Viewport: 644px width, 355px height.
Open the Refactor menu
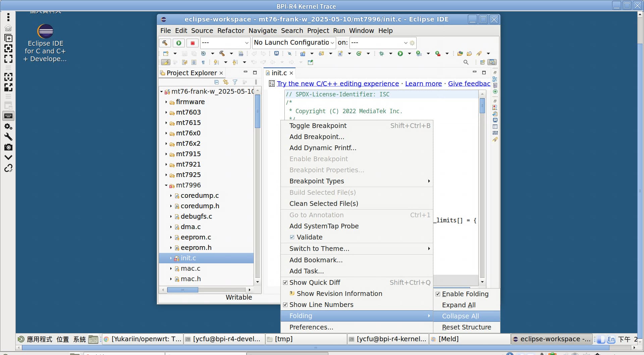coord(231,31)
